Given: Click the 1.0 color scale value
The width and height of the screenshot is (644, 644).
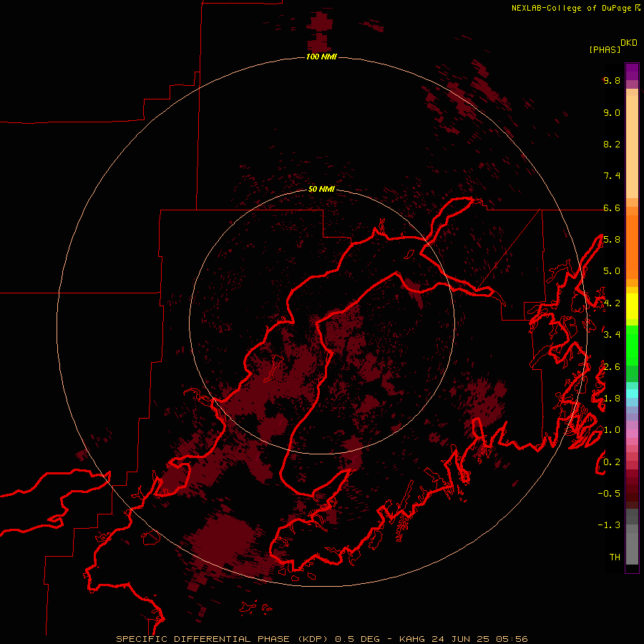Looking at the screenshot, I should [612, 430].
